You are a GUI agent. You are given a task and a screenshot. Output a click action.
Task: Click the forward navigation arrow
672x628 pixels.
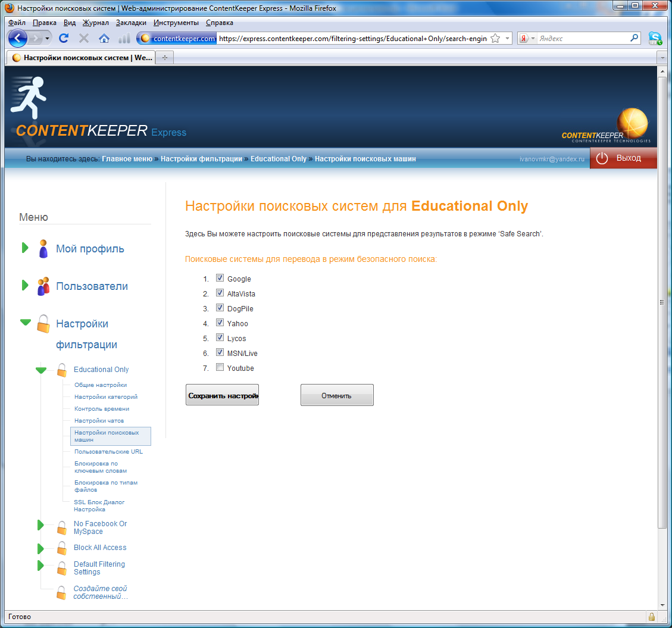pos(36,39)
